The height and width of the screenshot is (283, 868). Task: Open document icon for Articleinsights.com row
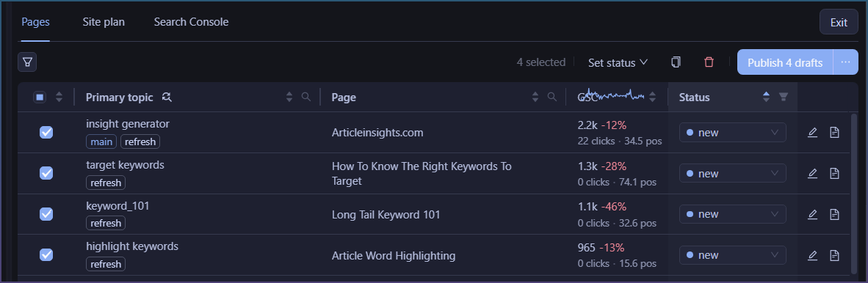coord(834,132)
